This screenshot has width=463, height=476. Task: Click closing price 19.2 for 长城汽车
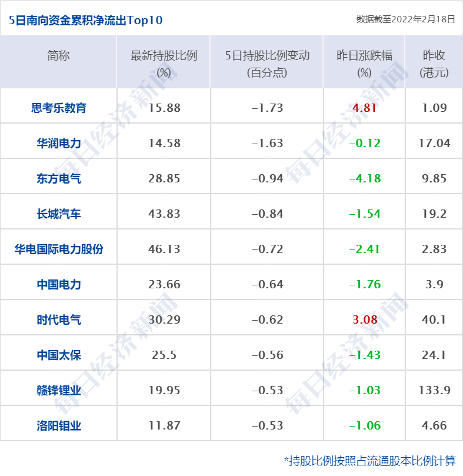click(x=434, y=214)
